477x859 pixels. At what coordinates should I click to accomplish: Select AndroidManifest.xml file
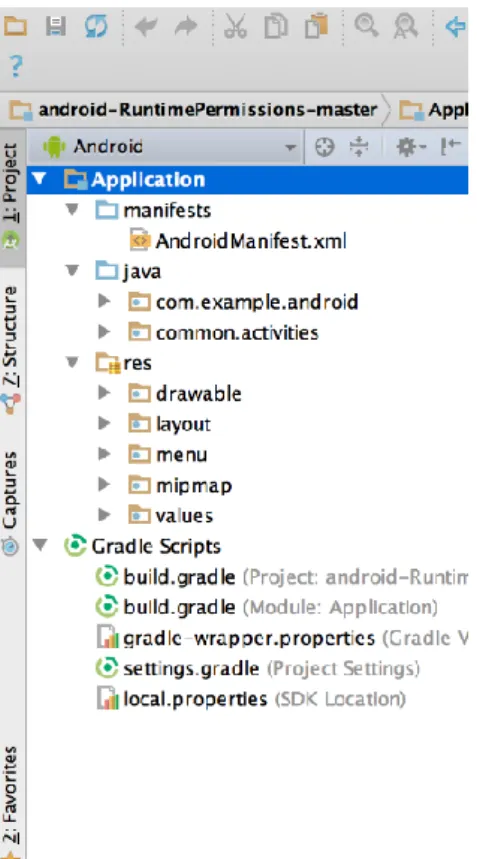[x=238, y=241]
